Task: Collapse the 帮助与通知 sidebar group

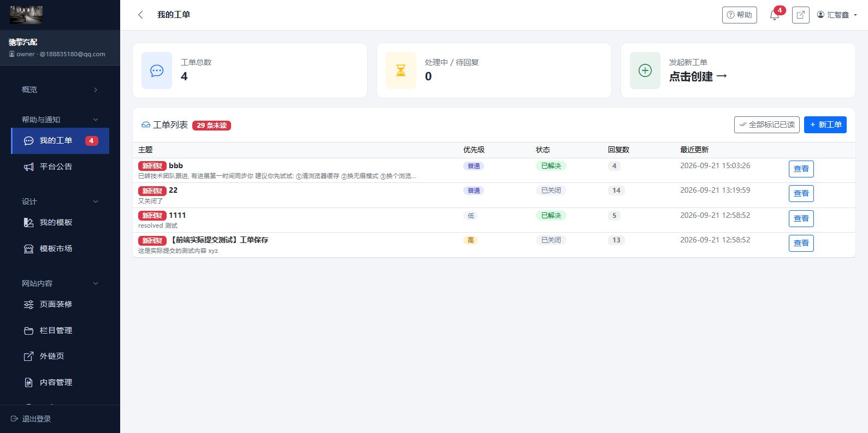Action: (x=60, y=120)
